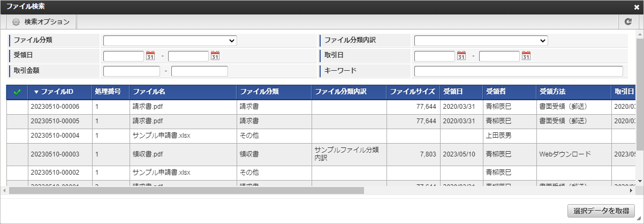
Task: Click the horizontal scrollbar below the table
Action: (186, 190)
